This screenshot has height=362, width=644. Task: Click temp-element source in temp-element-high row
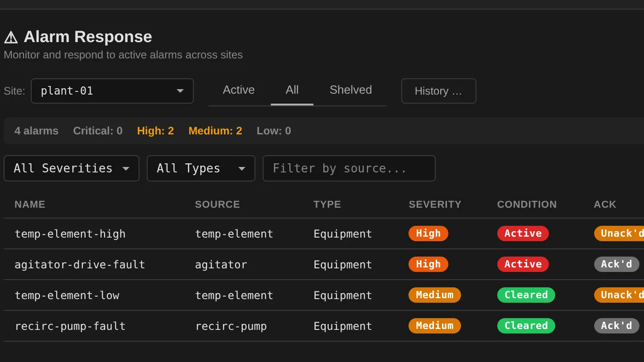234,234
